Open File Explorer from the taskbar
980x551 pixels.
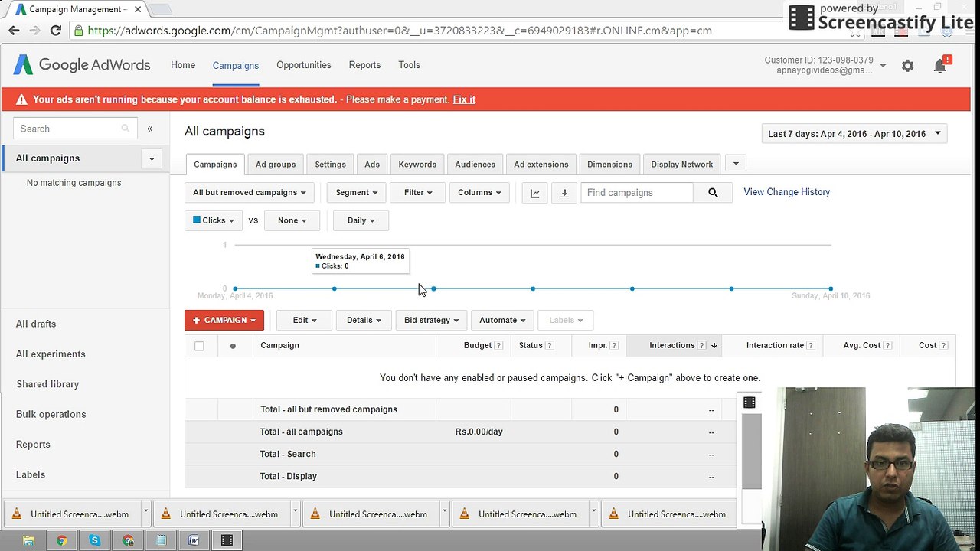(28, 540)
